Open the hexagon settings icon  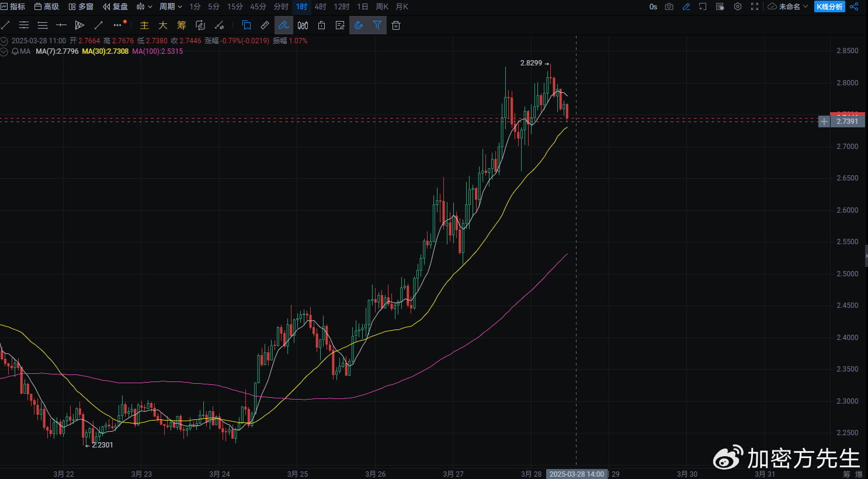pyautogui.click(x=738, y=6)
